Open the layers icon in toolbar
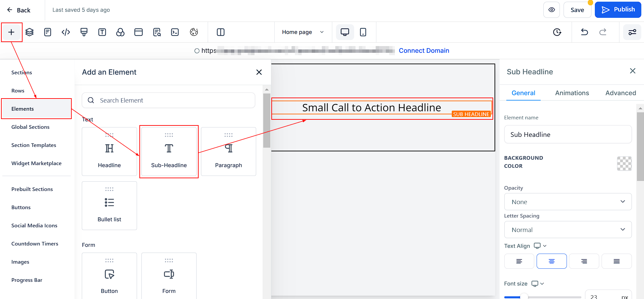This screenshot has height=299, width=644. (x=30, y=32)
